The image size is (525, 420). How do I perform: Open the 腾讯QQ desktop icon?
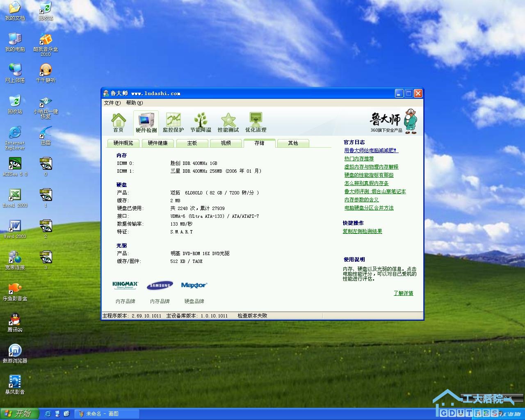(x=15, y=322)
